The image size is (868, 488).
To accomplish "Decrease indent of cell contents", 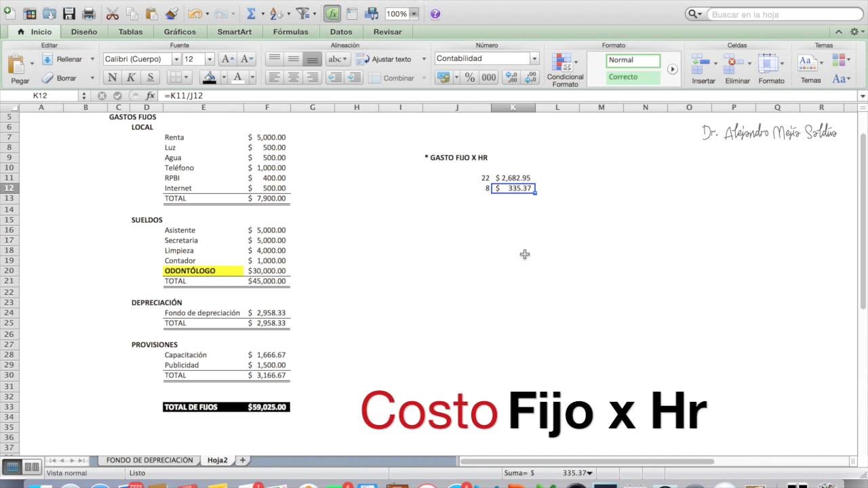I will (x=335, y=77).
